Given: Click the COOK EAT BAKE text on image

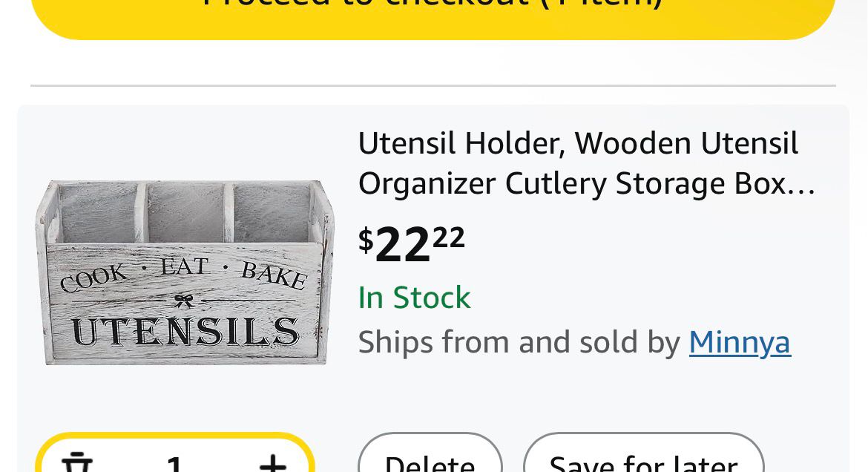Looking at the screenshot, I should pos(183,273).
